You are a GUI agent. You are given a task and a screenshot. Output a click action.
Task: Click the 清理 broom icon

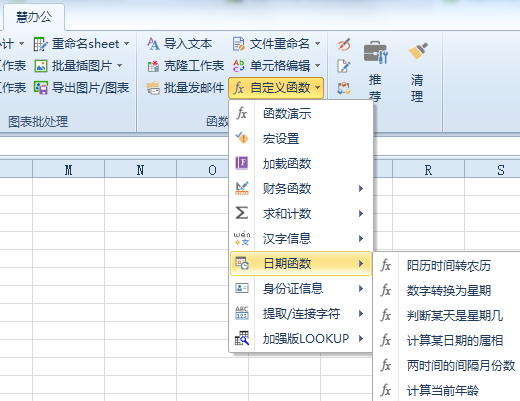(x=418, y=51)
